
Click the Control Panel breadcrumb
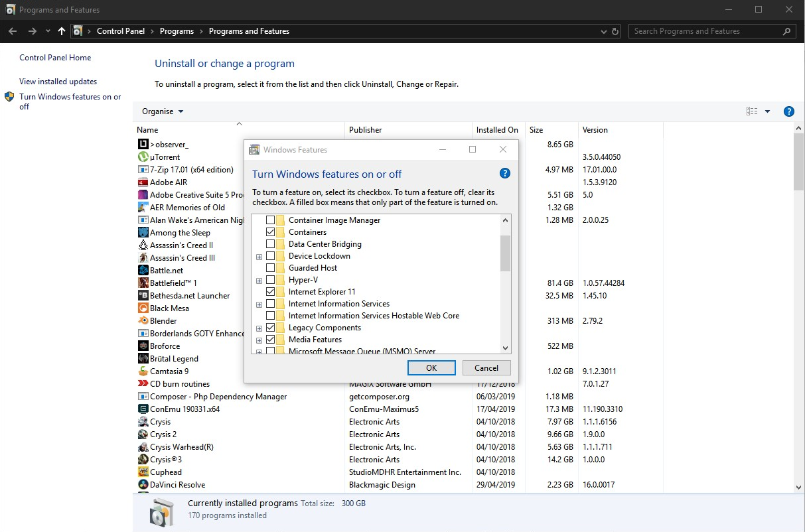point(121,31)
